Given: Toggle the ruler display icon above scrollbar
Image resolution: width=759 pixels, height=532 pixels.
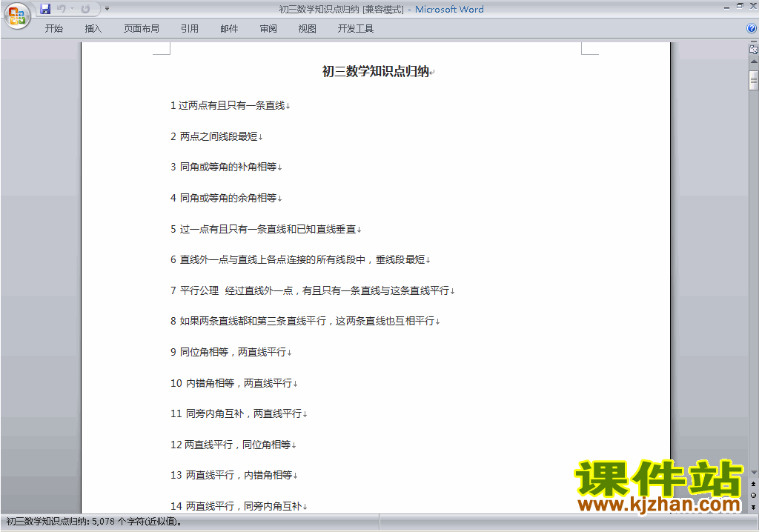Looking at the screenshot, I should (x=753, y=49).
